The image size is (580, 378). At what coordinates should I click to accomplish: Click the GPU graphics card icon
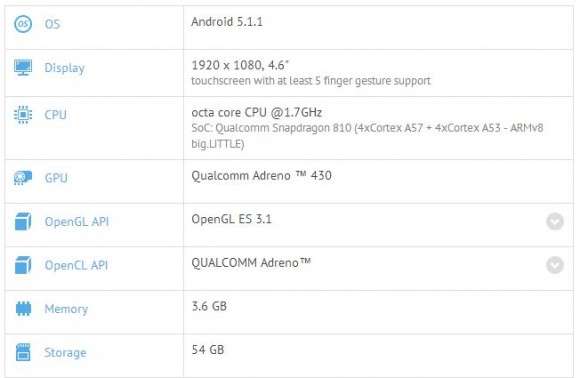pos(23,178)
